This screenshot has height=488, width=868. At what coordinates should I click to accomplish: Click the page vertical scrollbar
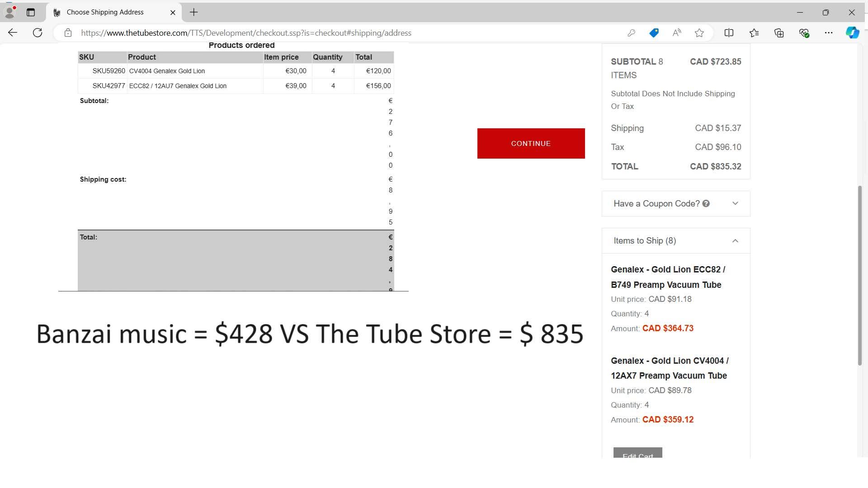pyautogui.click(x=860, y=275)
